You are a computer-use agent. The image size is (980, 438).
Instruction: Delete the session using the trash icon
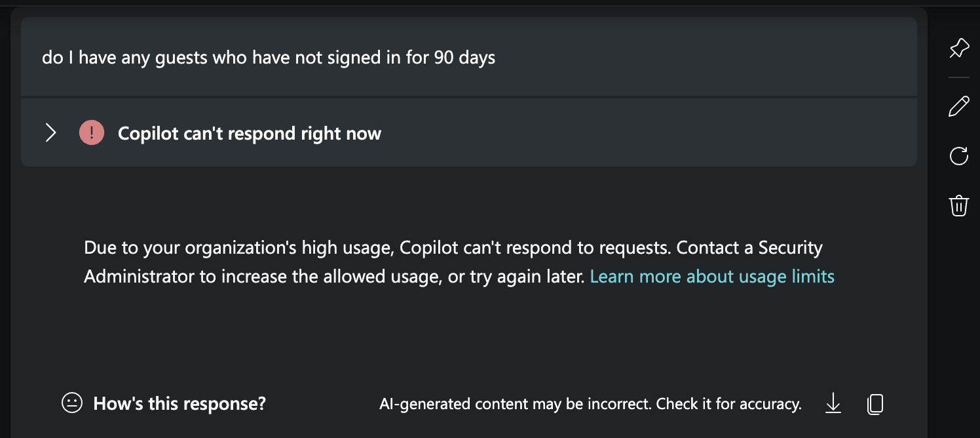click(x=958, y=205)
